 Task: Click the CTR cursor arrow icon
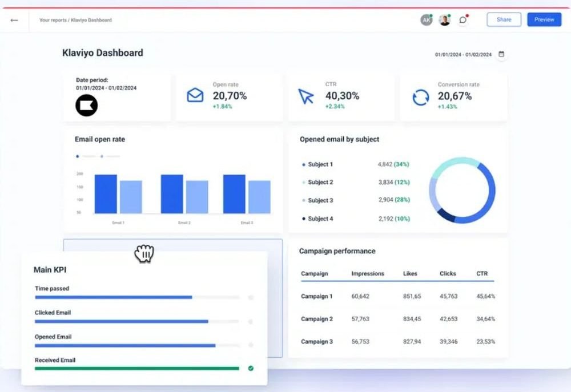tap(306, 96)
